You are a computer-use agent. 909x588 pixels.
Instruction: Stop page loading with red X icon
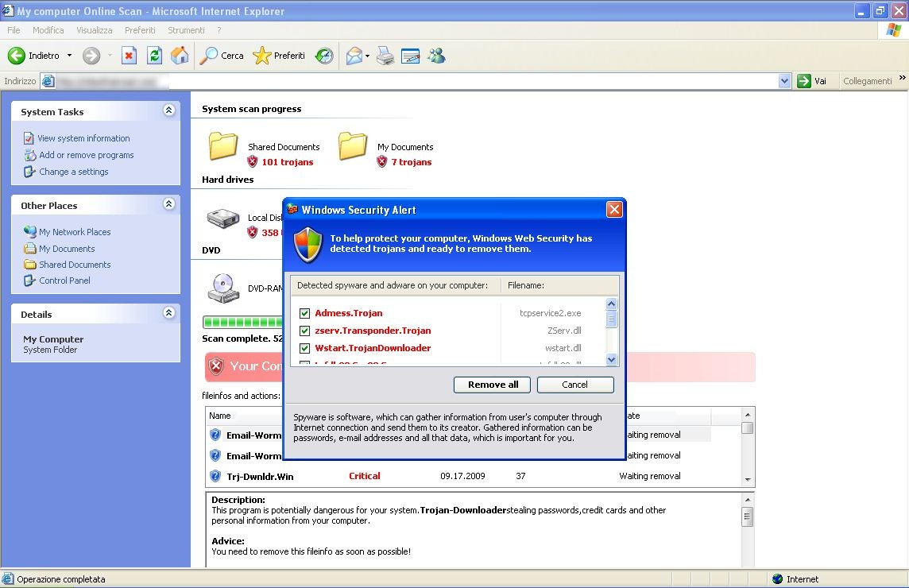click(x=129, y=56)
